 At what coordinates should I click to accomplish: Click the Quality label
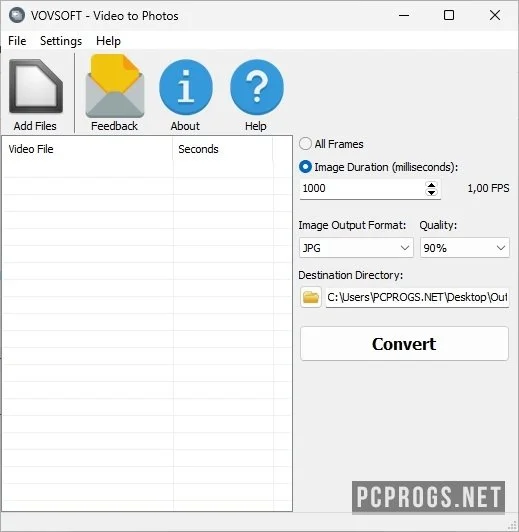[438, 225]
